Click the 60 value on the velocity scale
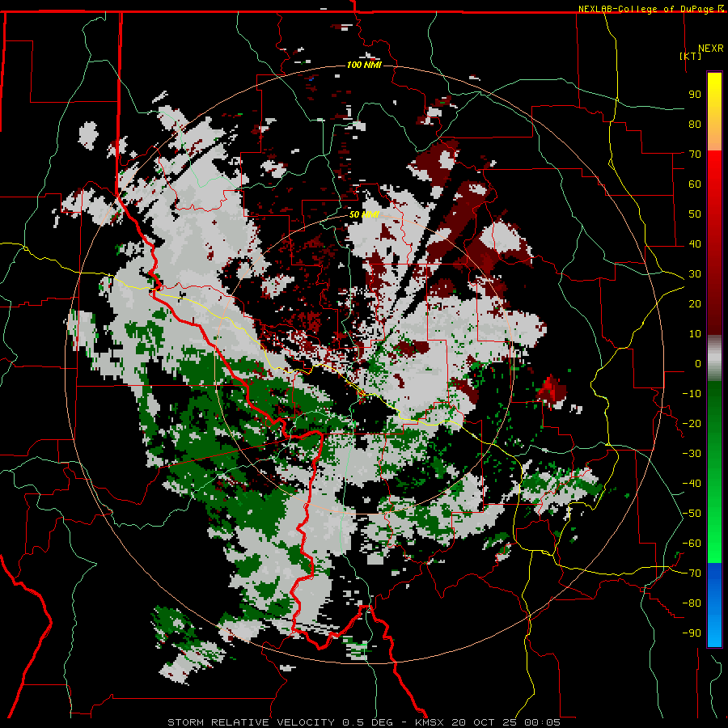This screenshot has height=728, width=728. coord(695,184)
